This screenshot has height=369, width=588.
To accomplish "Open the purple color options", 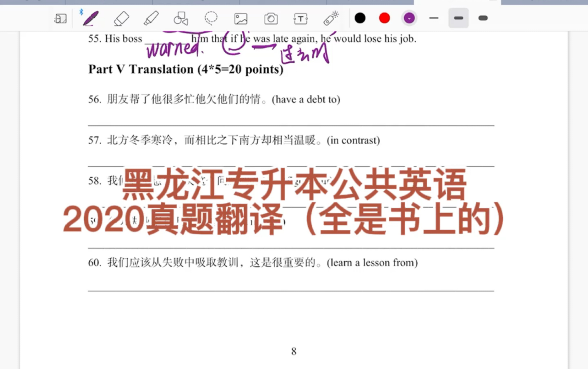I will [x=409, y=18].
